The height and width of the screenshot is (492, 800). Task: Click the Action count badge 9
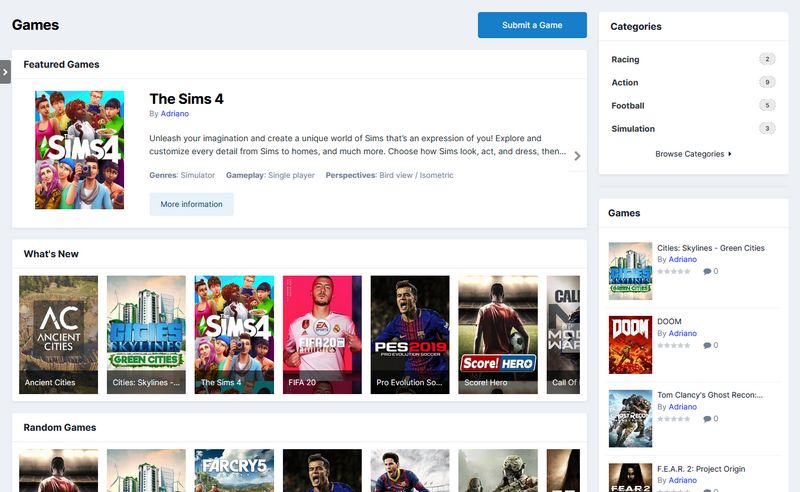coord(767,82)
